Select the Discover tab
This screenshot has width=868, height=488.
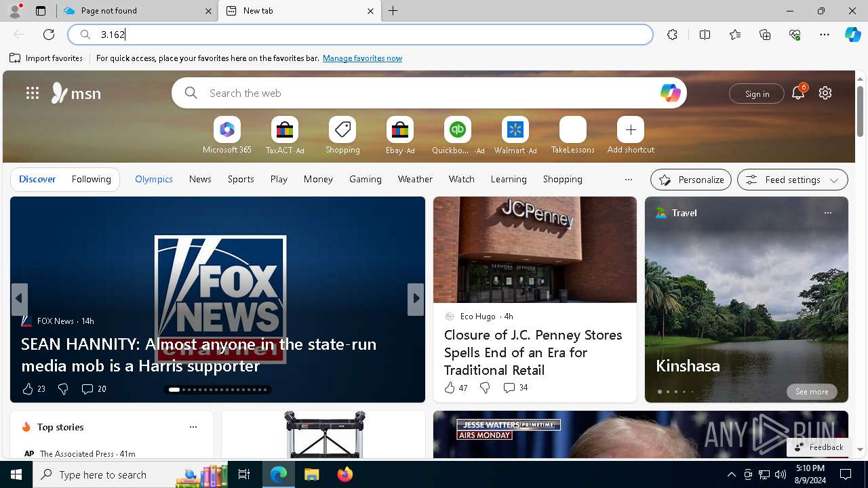[x=37, y=179]
